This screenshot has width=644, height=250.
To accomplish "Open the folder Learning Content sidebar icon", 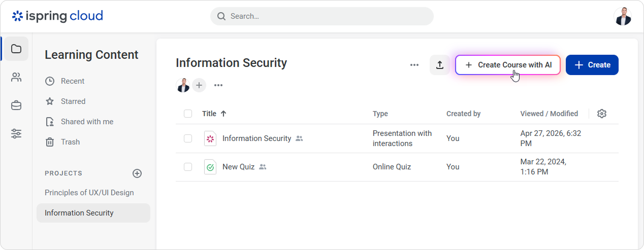I will tap(16, 49).
